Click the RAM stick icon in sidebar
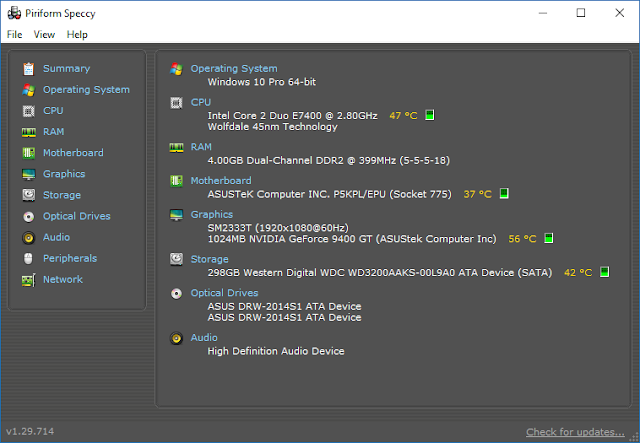This screenshot has width=640, height=443. 29,132
